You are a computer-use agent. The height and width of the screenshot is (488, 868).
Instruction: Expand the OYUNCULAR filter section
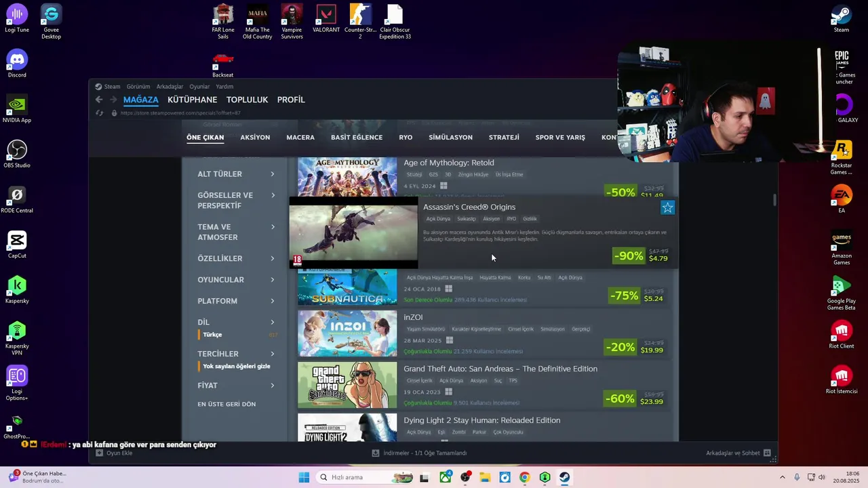[x=236, y=280]
